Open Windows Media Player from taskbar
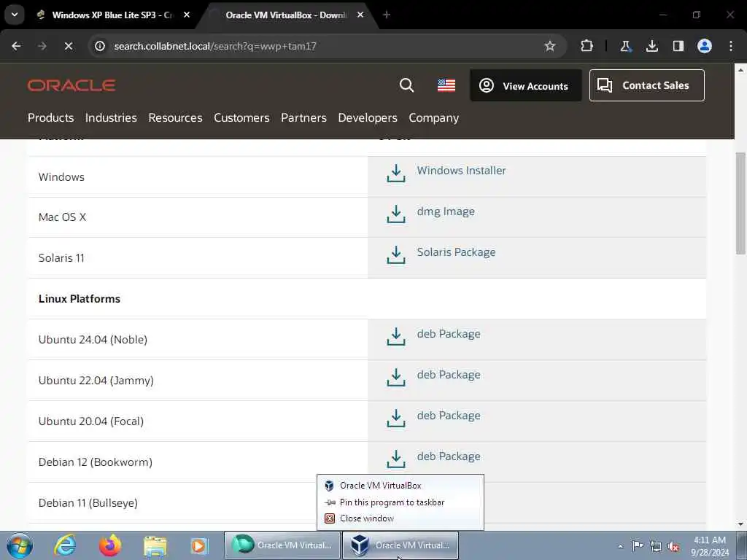Viewport: 747px width, 560px height. pos(199,545)
